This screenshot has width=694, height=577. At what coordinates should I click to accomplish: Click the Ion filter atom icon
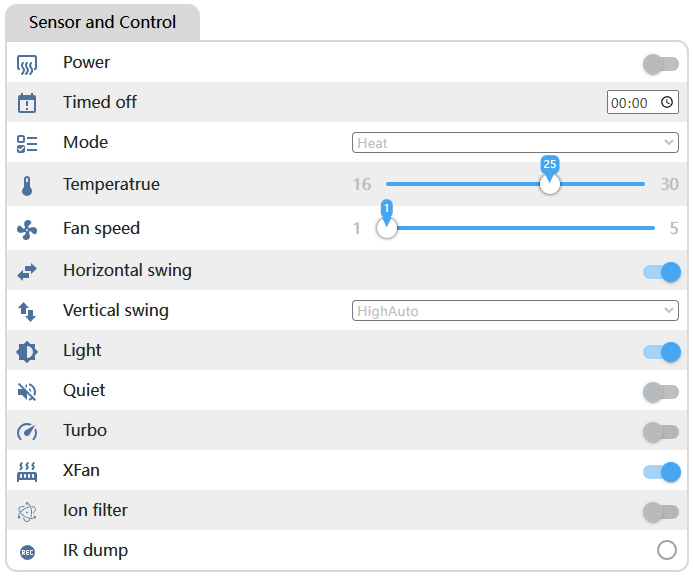click(27, 512)
